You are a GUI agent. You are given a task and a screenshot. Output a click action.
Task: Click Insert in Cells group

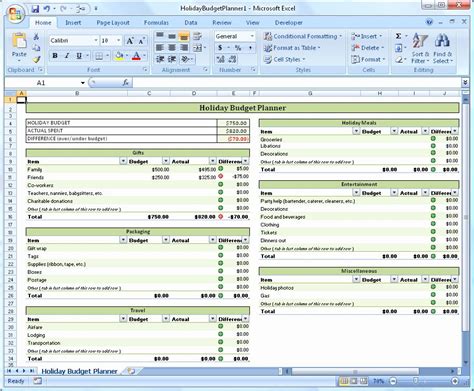[x=367, y=36]
